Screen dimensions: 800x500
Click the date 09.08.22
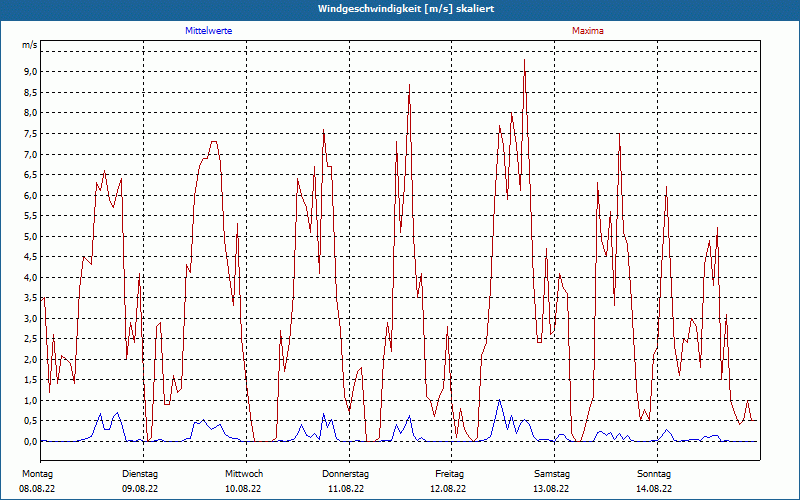click(140, 489)
